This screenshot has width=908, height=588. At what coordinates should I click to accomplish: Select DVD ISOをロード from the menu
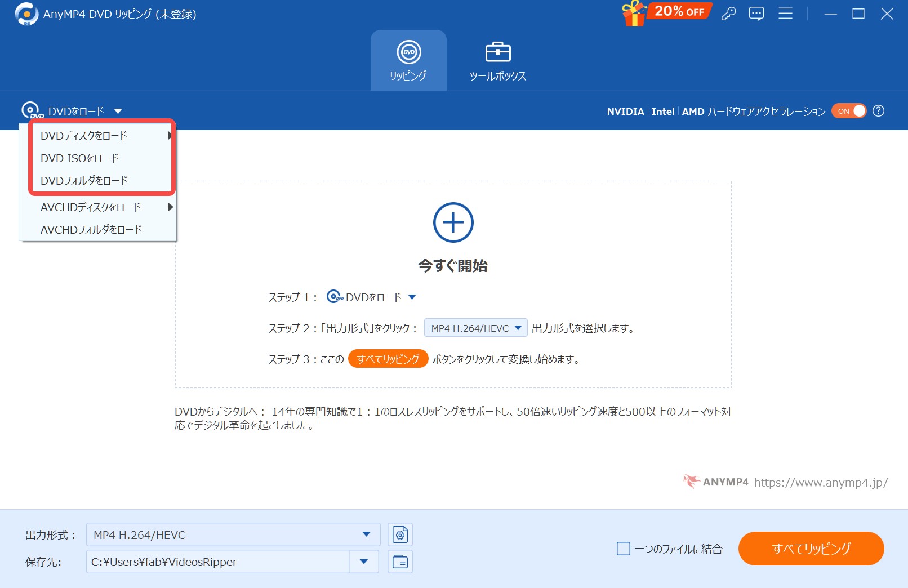[x=79, y=158]
